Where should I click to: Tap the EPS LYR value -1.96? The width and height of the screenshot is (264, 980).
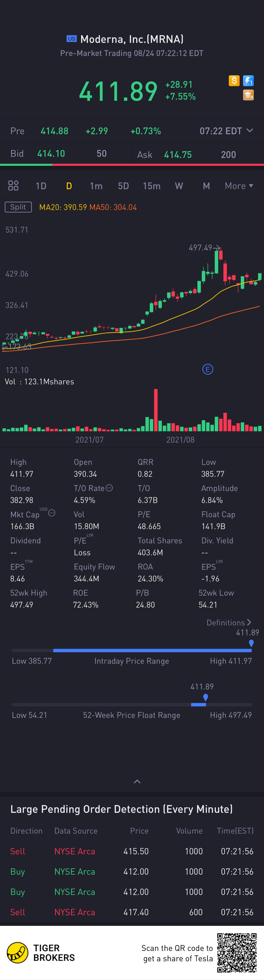click(x=210, y=579)
